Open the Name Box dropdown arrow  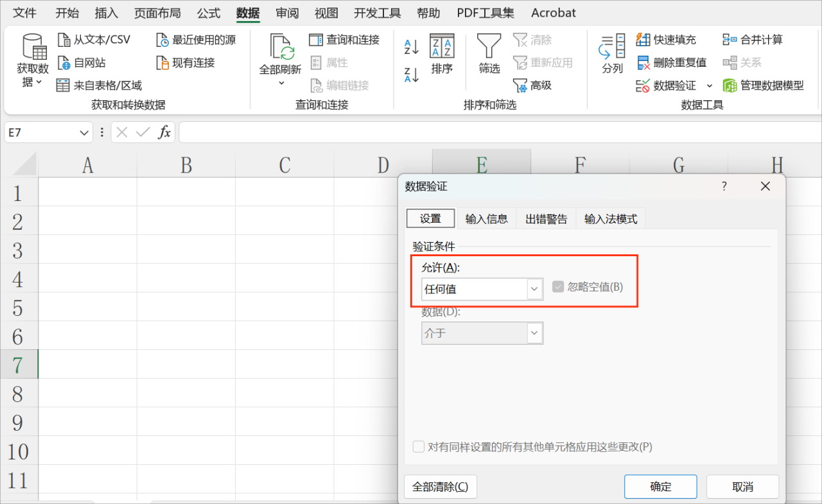click(x=84, y=132)
